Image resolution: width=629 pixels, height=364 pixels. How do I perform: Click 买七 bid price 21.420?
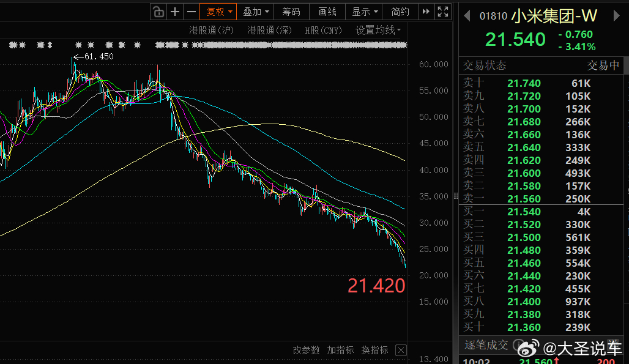pos(524,289)
